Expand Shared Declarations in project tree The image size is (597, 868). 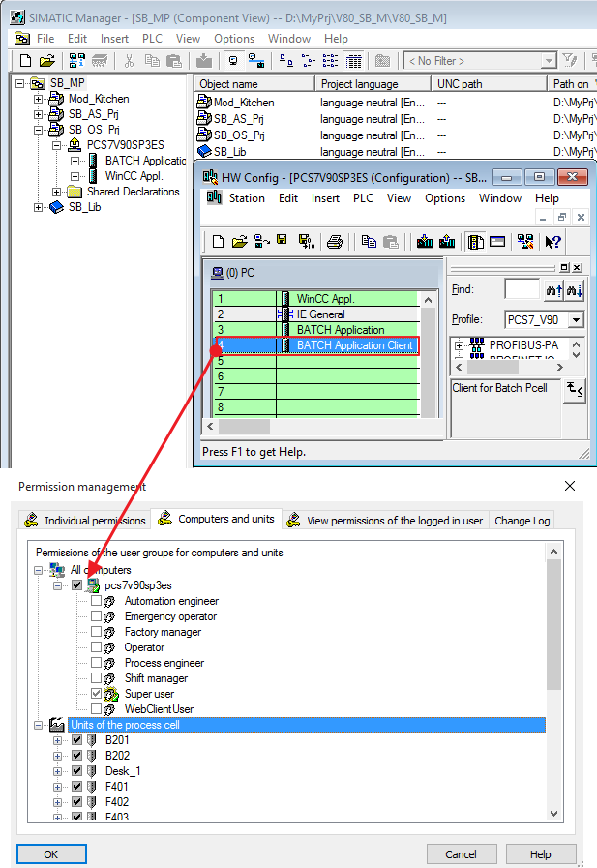pyautogui.click(x=56, y=193)
